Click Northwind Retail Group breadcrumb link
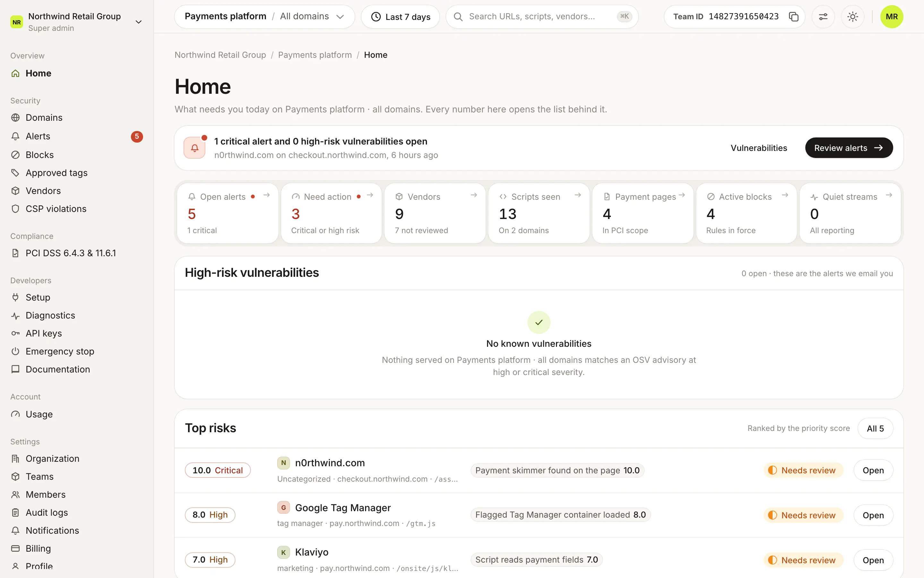 220,55
